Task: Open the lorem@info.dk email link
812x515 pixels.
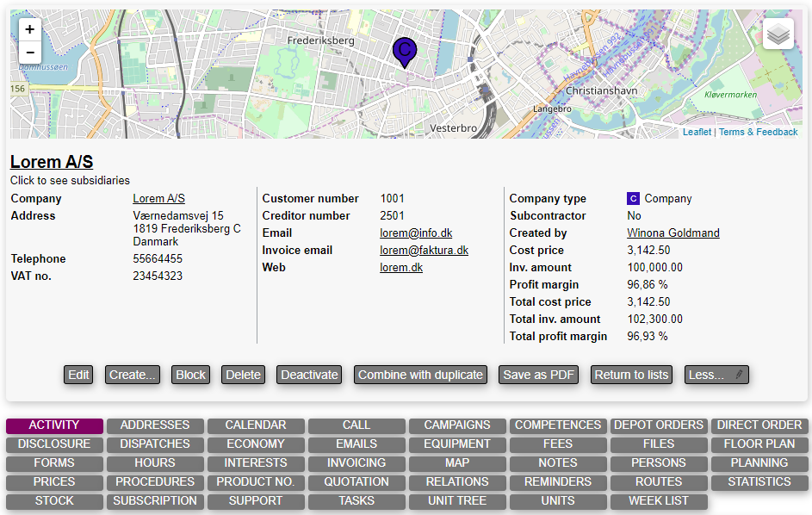Action: 416,233
